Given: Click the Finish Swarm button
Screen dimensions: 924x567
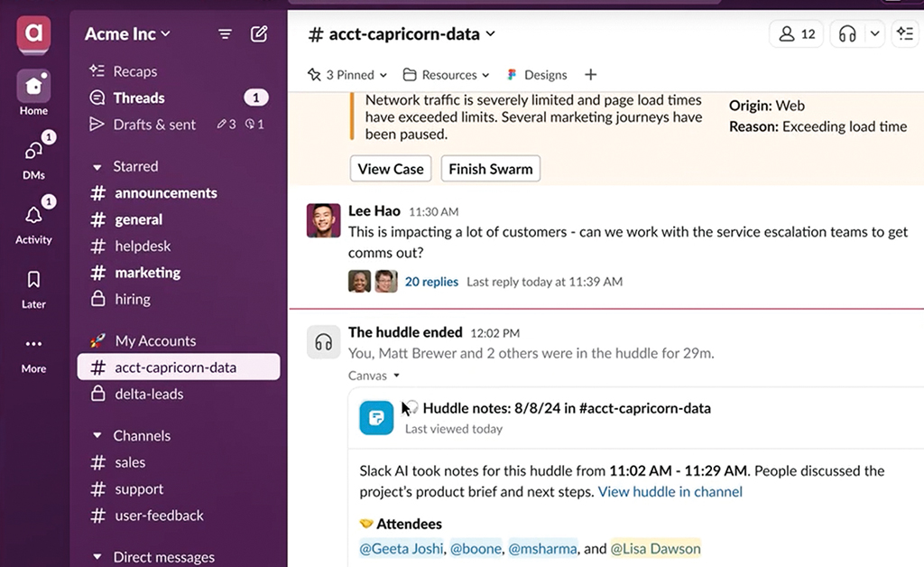Looking at the screenshot, I should pos(490,169).
